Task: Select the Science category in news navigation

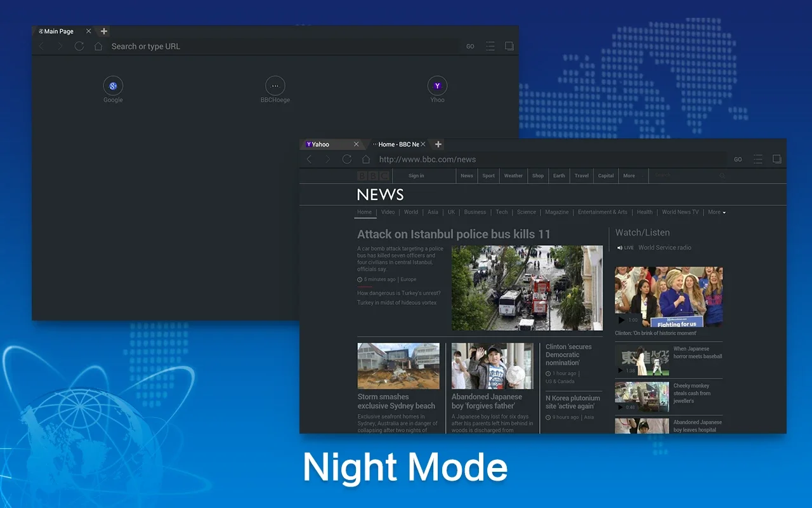Action: pyautogui.click(x=527, y=212)
